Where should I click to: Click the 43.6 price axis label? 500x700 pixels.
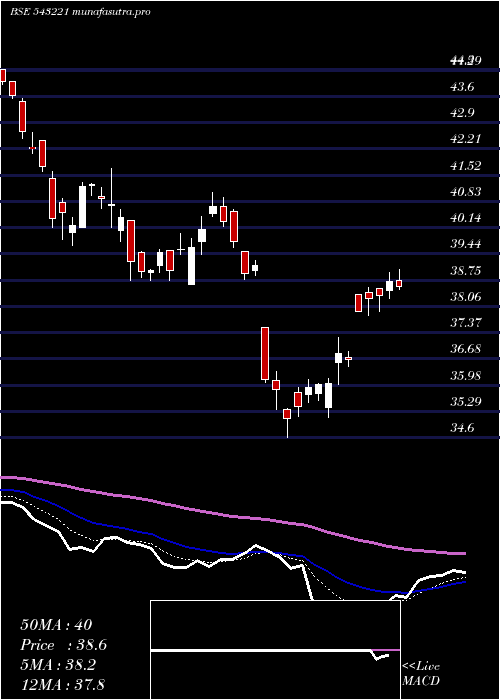click(x=462, y=87)
